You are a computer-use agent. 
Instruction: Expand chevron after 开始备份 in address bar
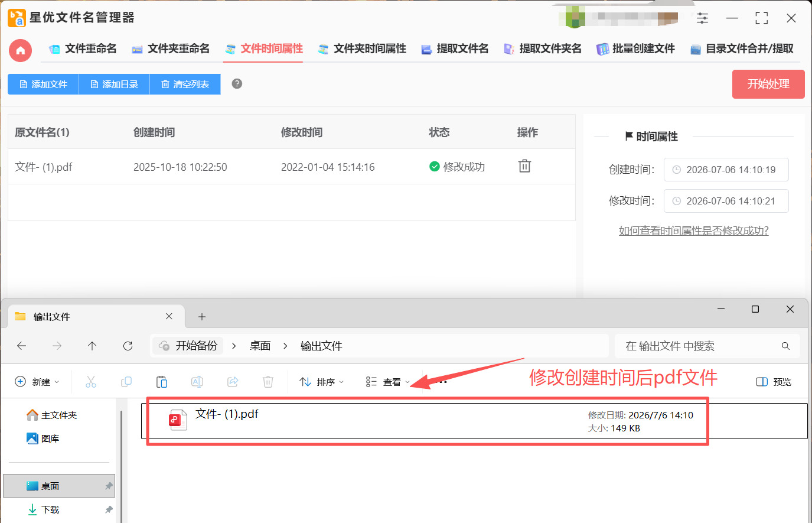pos(234,346)
